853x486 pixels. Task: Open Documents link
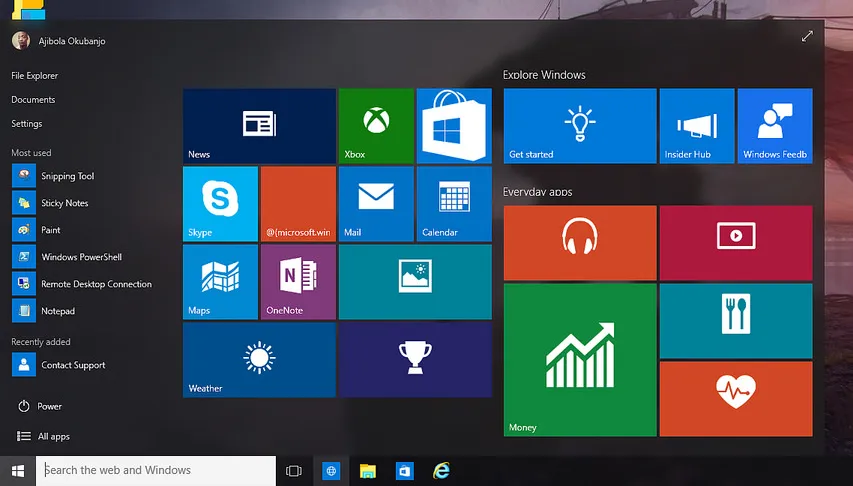33,100
